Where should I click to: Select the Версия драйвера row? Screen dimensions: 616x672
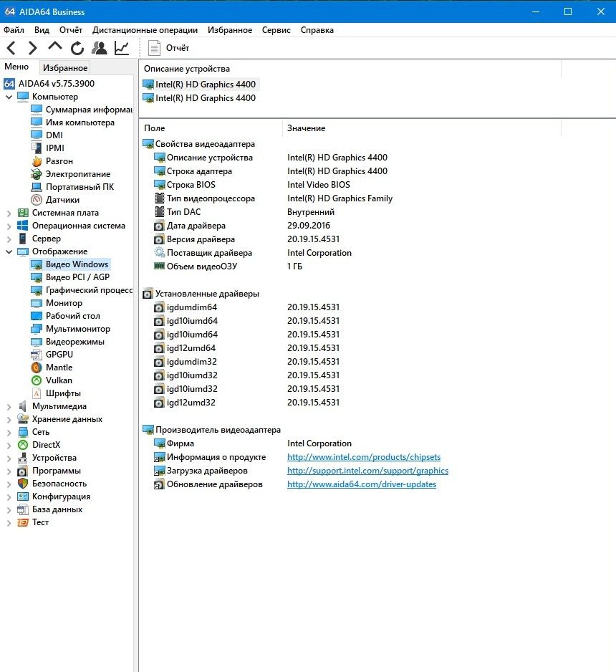click(201, 239)
